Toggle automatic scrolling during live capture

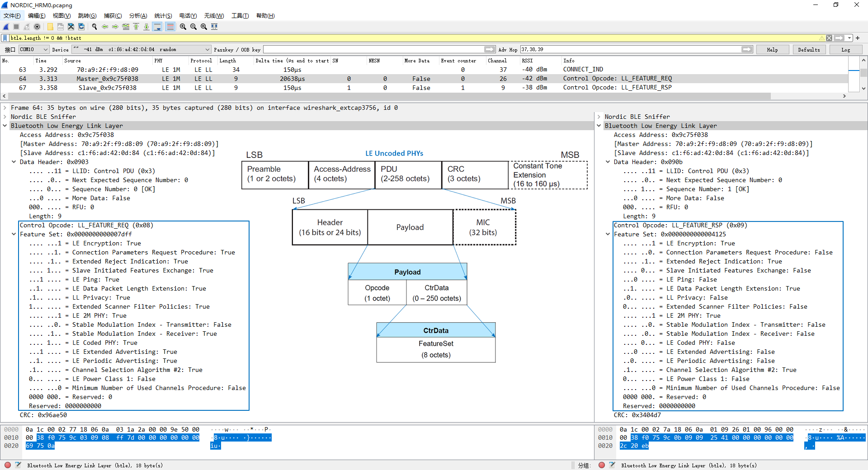click(x=157, y=27)
